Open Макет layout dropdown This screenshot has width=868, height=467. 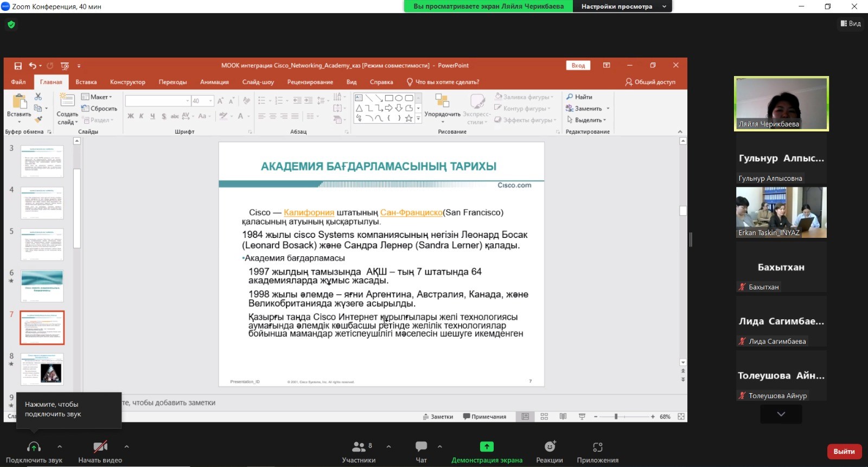[x=97, y=97]
